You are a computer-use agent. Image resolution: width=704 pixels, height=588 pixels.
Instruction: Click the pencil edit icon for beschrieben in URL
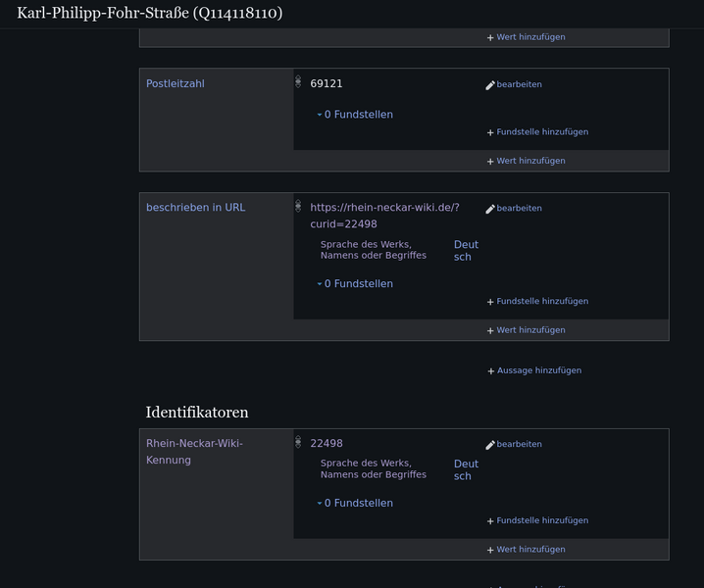point(490,209)
